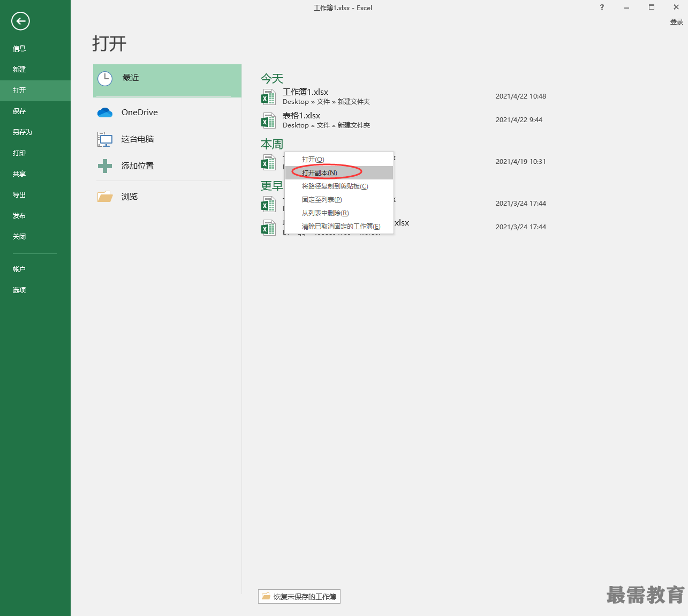This screenshot has height=616, width=688.
Task: Open the 新建 backstage tab
Action: 35,70
